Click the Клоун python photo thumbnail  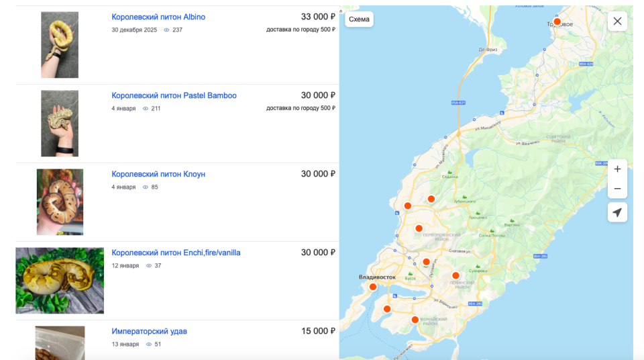(60, 202)
